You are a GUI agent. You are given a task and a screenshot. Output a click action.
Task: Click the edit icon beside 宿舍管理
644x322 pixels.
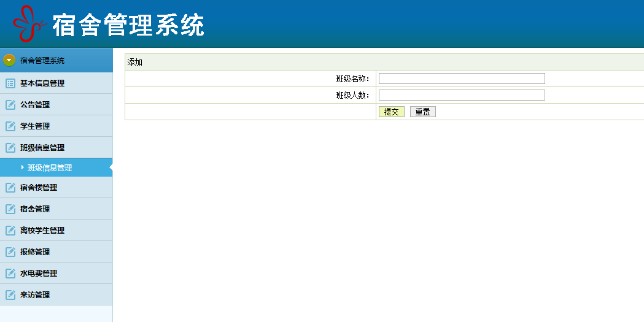tap(10, 209)
